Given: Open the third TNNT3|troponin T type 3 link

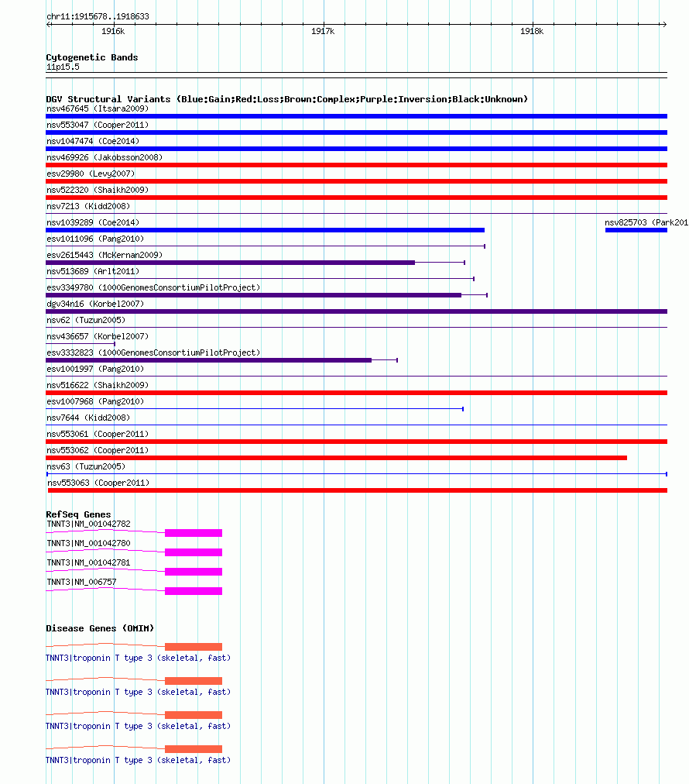Looking at the screenshot, I should [x=138, y=726].
